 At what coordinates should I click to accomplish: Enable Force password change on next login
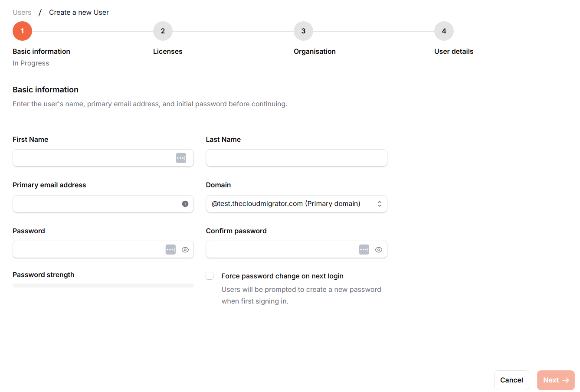210,276
